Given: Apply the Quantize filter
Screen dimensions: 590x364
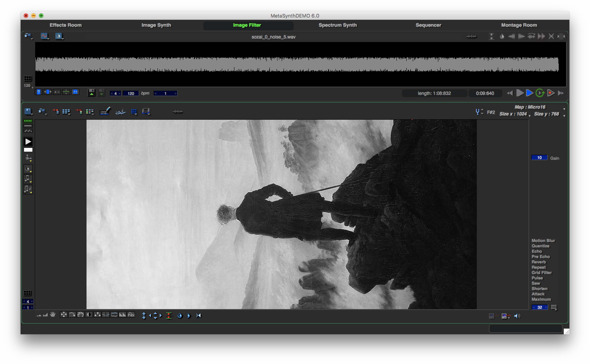Looking at the screenshot, I should (x=540, y=246).
